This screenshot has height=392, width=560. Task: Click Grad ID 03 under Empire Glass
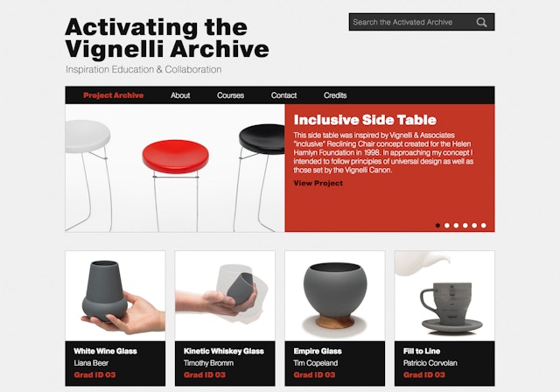point(314,374)
